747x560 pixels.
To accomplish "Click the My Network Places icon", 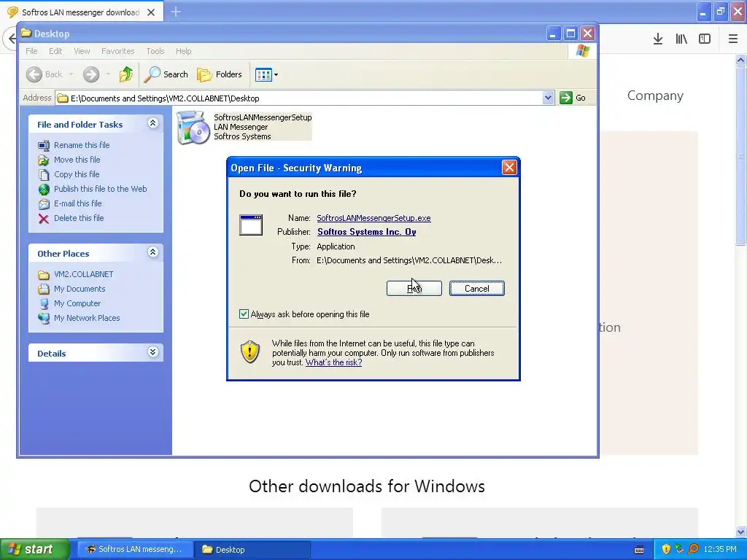I will pos(44,318).
